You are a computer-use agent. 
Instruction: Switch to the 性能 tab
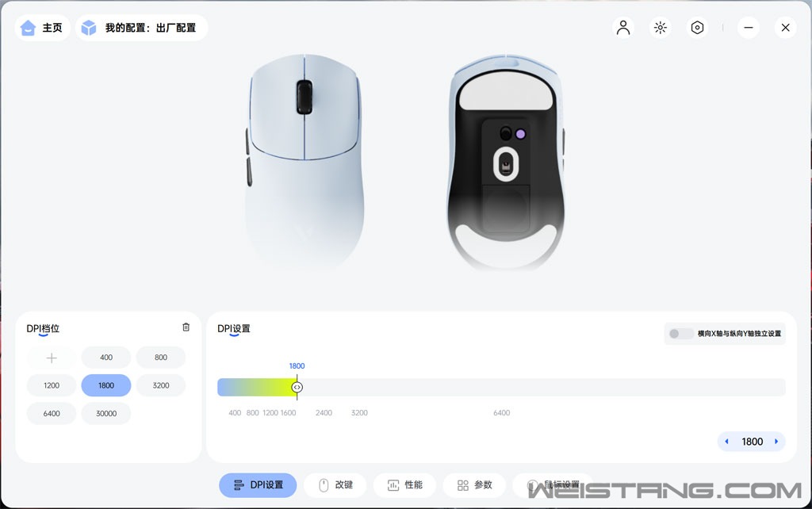click(x=404, y=485)
